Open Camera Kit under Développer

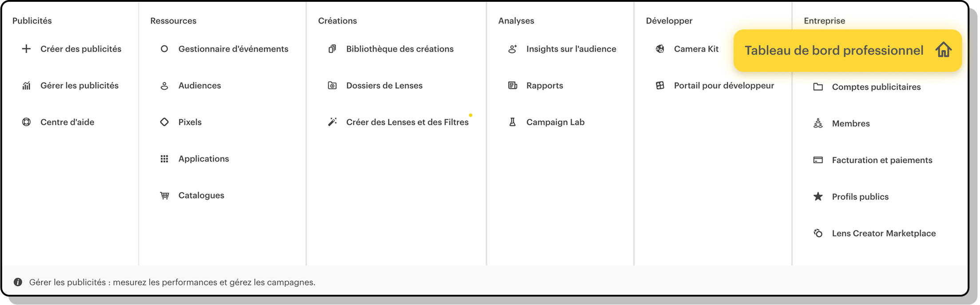click(x=696, y=49)
